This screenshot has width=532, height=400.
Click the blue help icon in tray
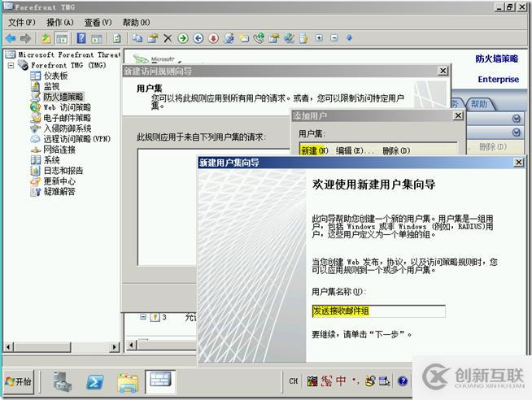[403, 381]
